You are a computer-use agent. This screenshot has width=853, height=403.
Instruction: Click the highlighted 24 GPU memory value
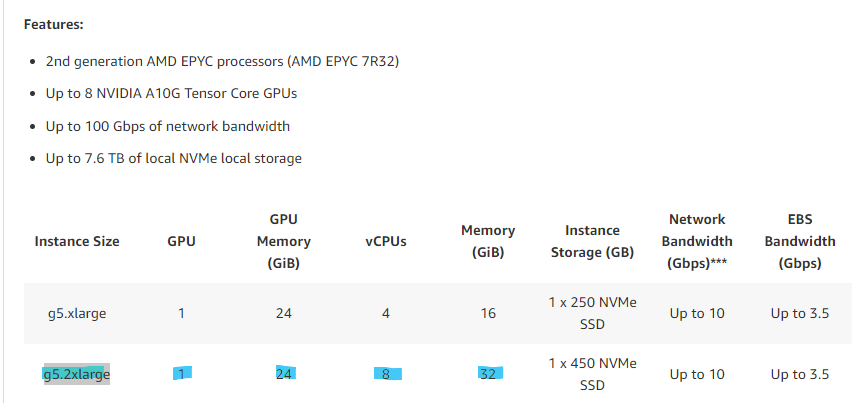coord(283,374)
